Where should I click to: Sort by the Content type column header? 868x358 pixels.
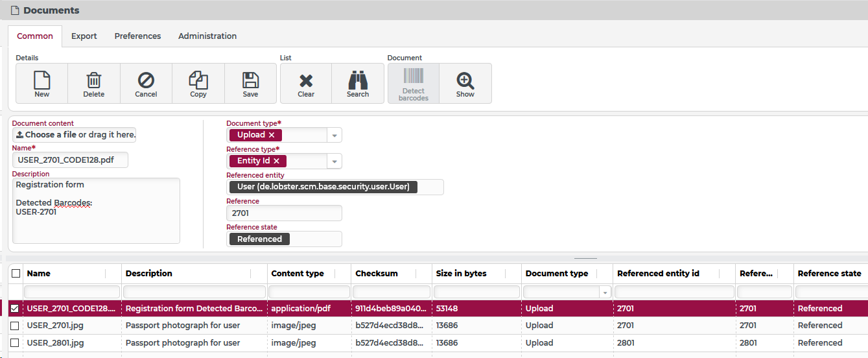pyautogui.click(x=298, y=274)
